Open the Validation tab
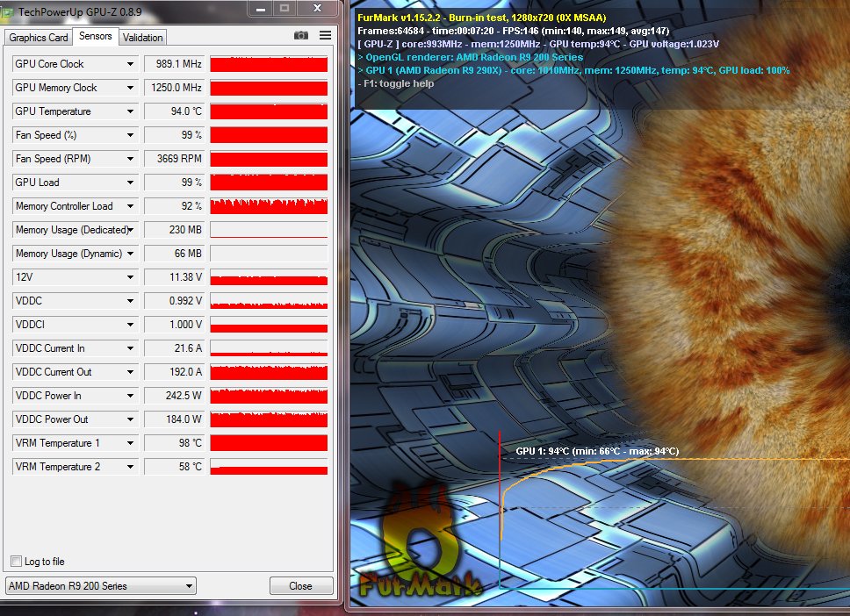This screenshot has width=850, height=616. 142,38
